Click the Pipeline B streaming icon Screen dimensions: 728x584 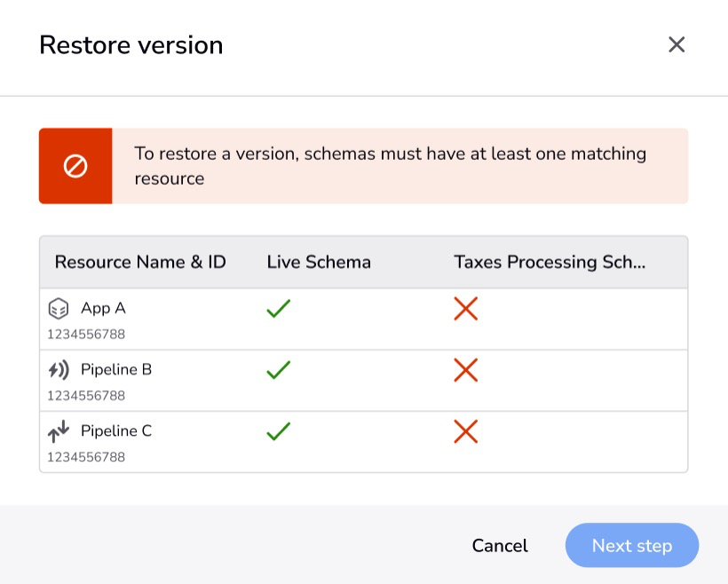[59, 370]
